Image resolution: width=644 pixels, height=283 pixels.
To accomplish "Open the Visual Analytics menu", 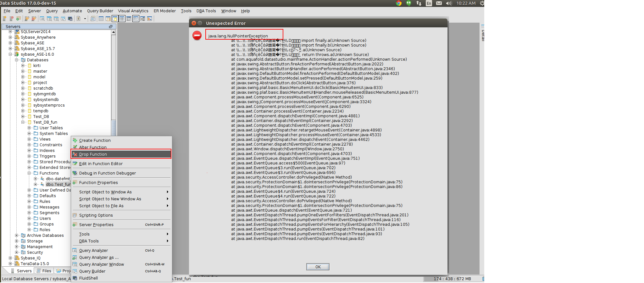I will coord(133,11).
